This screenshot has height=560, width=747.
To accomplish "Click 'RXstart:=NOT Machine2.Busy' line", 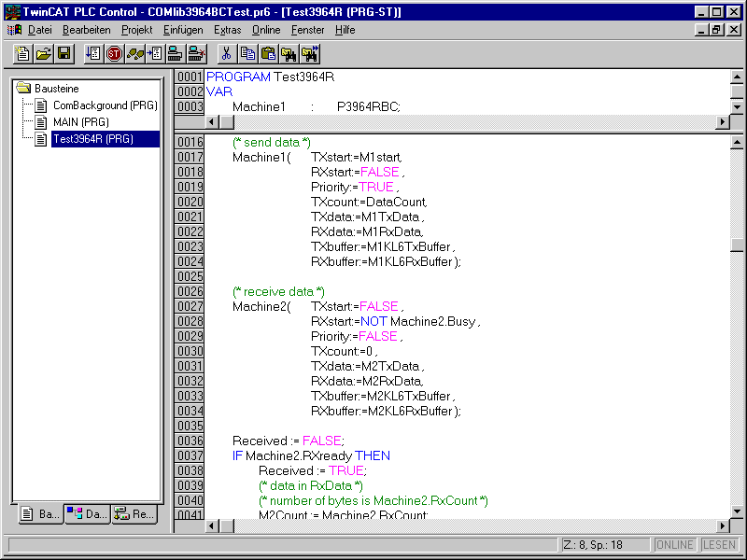I will 395,321.
